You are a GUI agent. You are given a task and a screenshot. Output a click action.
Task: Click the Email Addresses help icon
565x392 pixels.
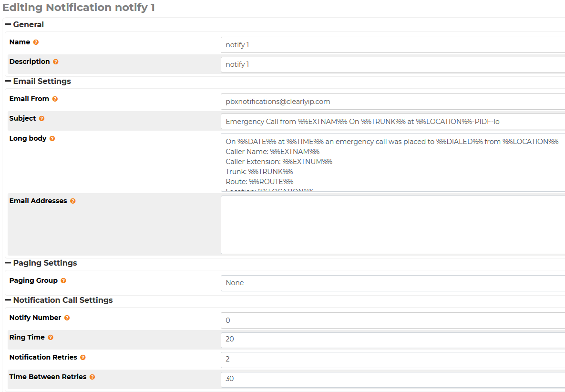tap(73, 201)
